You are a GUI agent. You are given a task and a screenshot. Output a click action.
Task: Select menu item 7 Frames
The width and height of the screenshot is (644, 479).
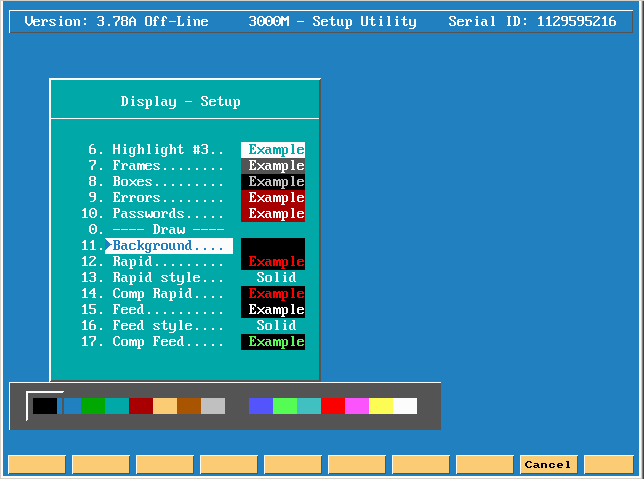click(x=156, y=166)
